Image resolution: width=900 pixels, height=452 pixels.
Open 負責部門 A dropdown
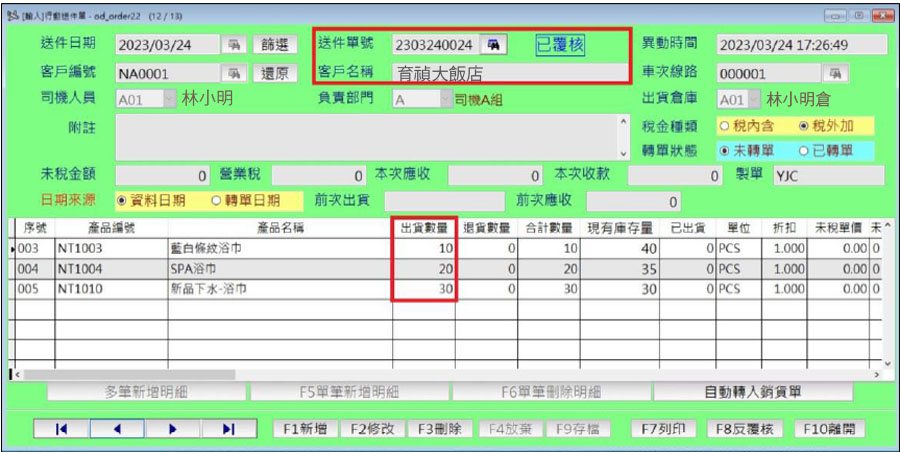tap(445, 100)
